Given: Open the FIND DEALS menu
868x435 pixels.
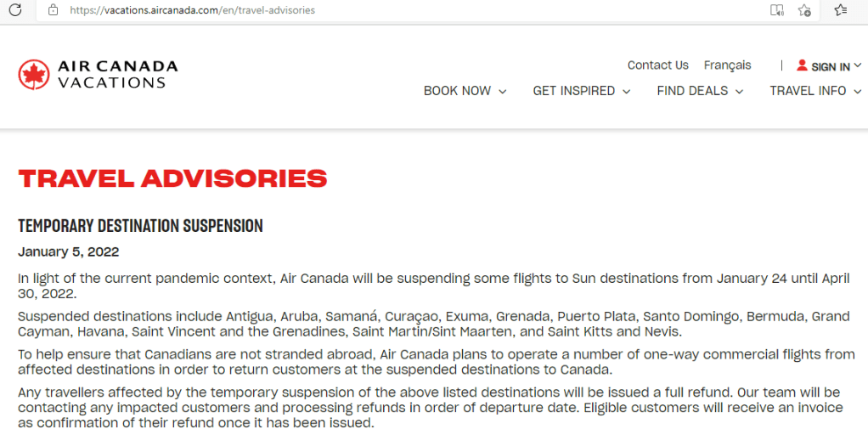Looking at the screenshot, I should coord(692,91).
